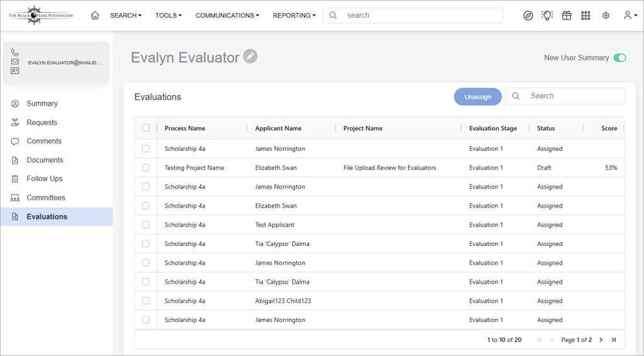
Task: Click 'Testing Project Name' process cell
Action: tap(194, 167)
